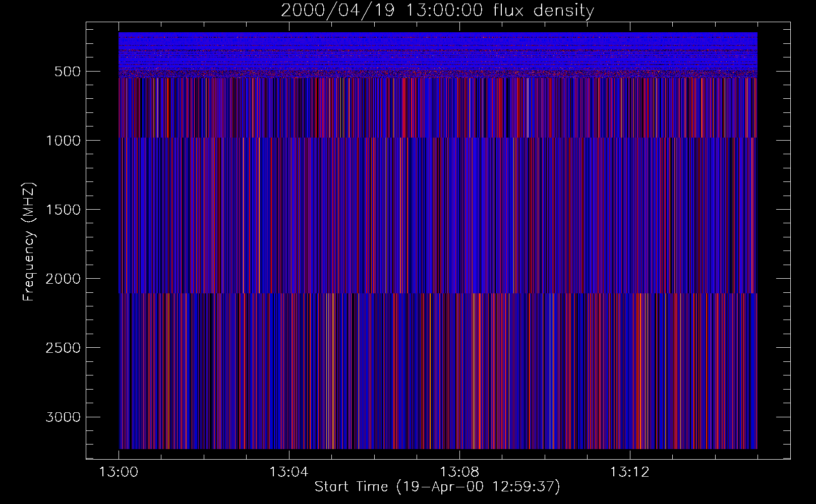Select the "Frequency (MHZ)" y-axis label
This screenshot has width=816, height=504.
(x=29, y=241)
